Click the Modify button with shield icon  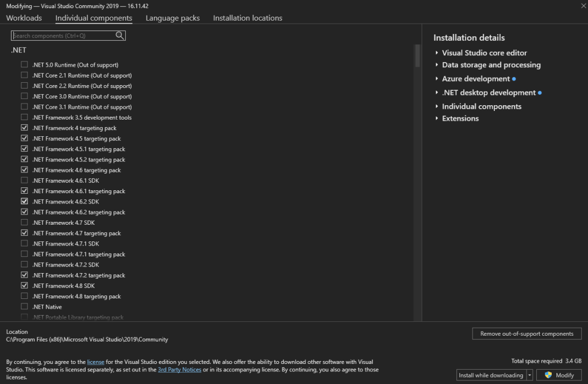[559, 375]
